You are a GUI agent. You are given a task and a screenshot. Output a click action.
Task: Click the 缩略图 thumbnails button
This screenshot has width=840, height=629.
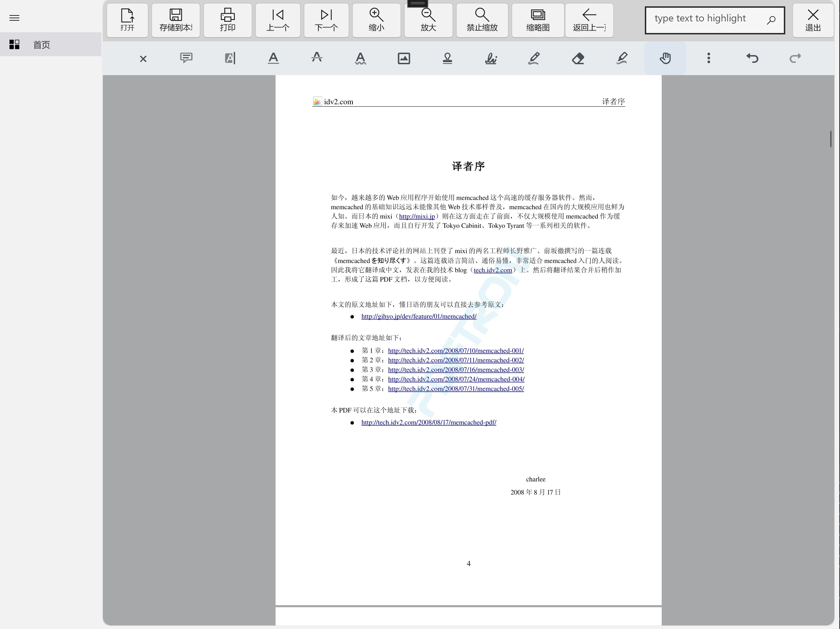pyautogui.click(x=537, y=20)
